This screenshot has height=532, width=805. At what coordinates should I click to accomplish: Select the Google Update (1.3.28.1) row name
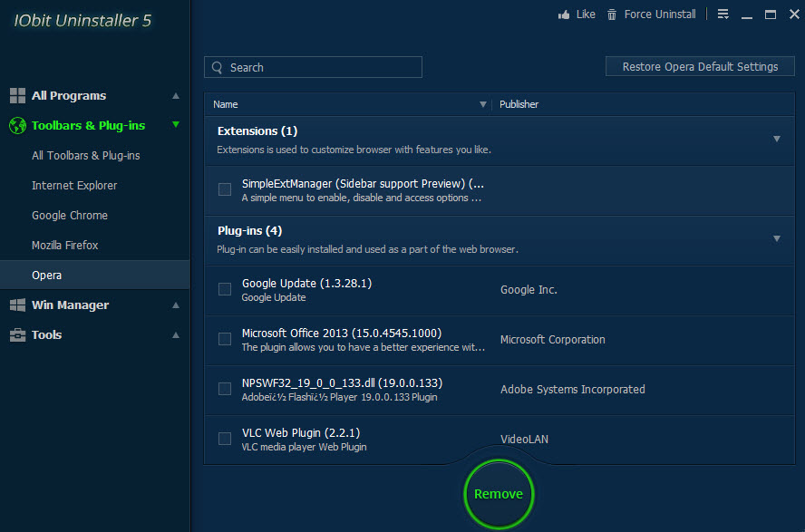click(x=306, y=283)
